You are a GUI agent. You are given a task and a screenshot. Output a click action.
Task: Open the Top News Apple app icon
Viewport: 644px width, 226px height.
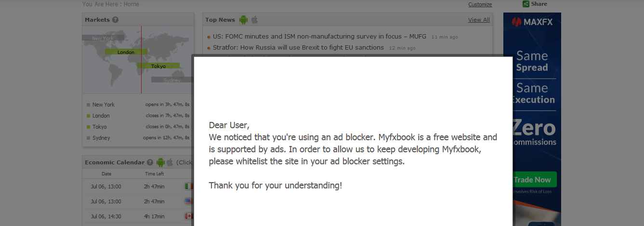pos(254,20)
